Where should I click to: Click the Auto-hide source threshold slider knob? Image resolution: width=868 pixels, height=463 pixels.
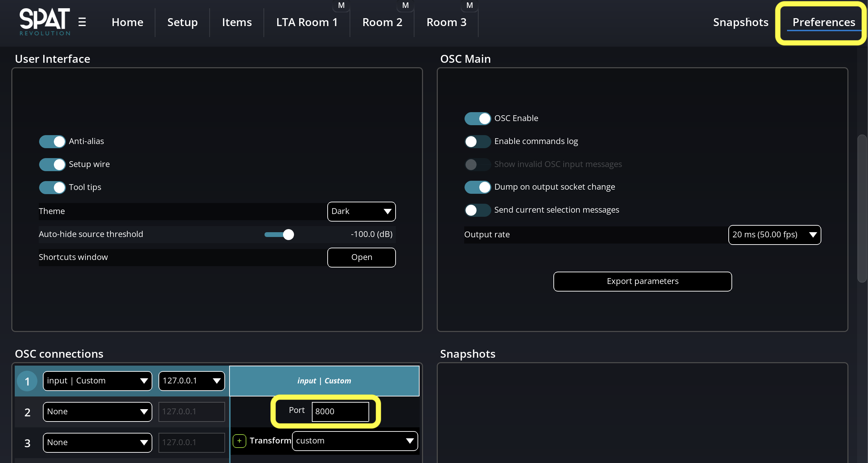click(289, 235)
